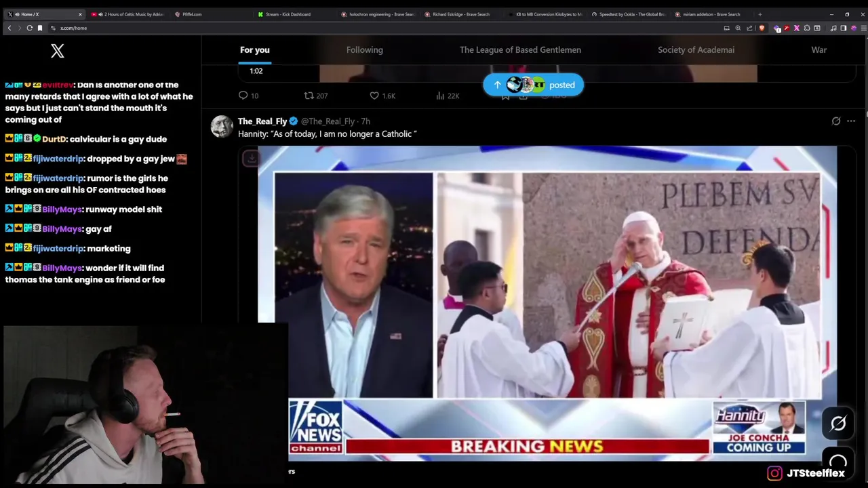Open The League of Based Gentlemen tab
The width and height of the screenshot is (868, 488).
pyautogui.click(x=520, y=49)
